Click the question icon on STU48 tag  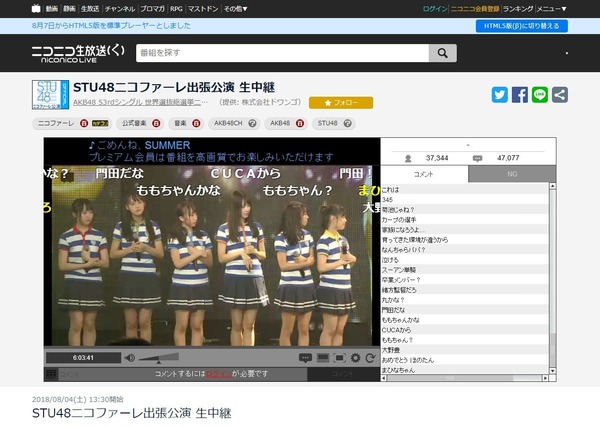(x=347, y=123)
